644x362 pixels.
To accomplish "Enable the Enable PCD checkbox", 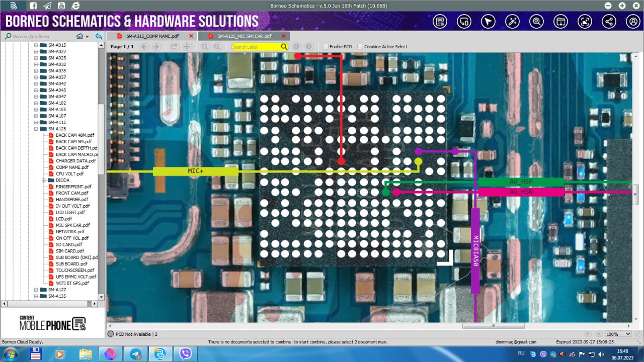I will coord(326,47).
